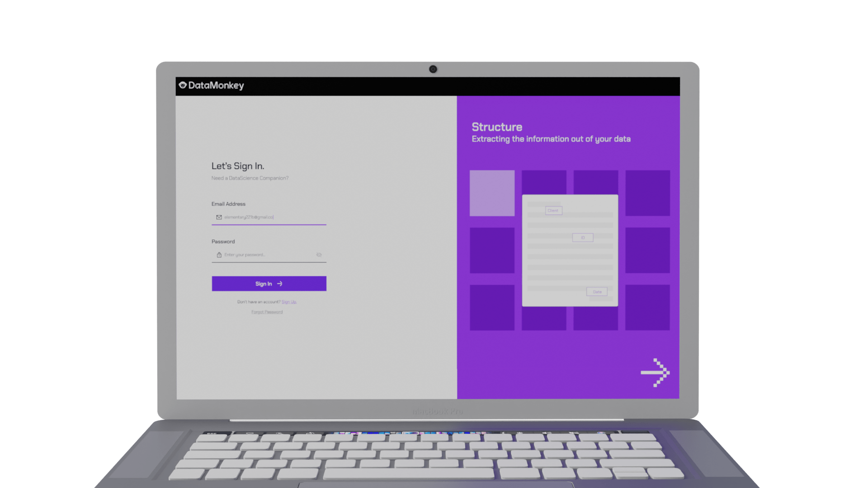Click the Structure heading
The height and width of the screenshot is (488, 868).
coord(497,127)
